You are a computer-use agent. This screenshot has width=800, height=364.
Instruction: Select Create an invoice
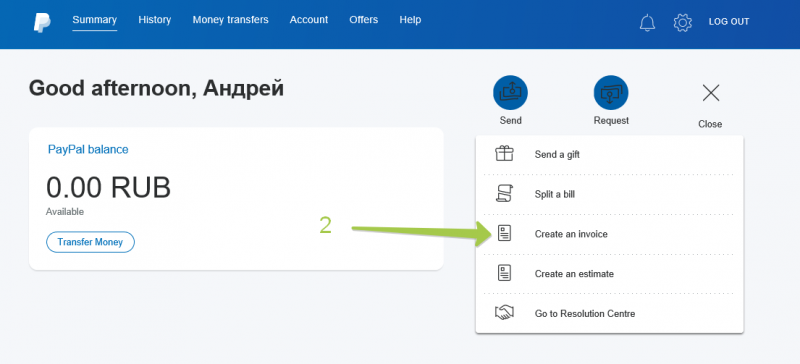point(571,234)
